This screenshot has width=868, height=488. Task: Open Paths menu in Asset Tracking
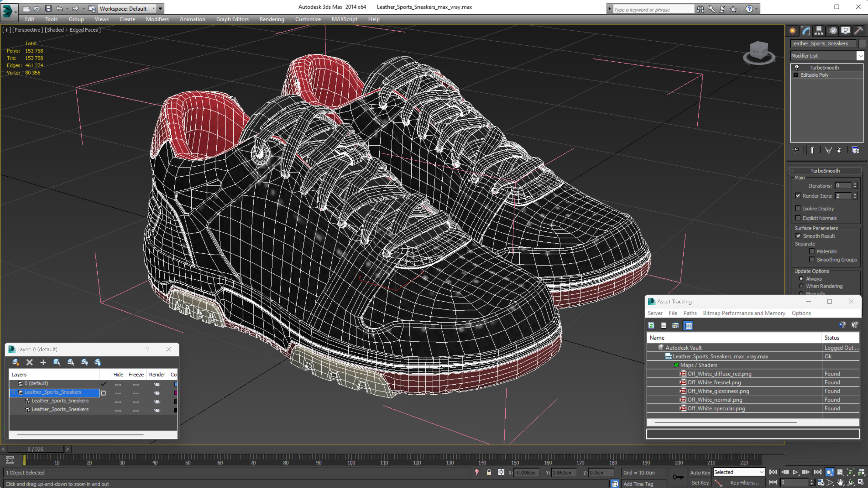pyautogui.click(x=690, y=313)
